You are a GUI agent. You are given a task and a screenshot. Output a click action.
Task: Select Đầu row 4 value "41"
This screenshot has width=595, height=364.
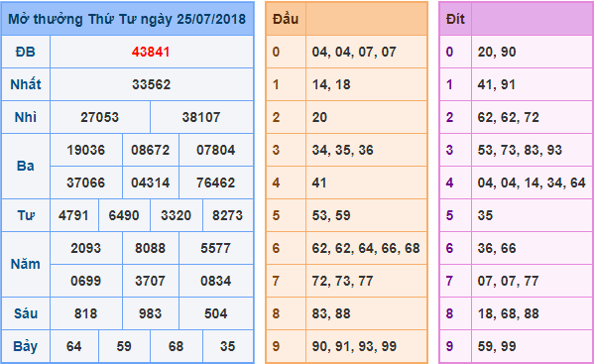pyautogui.click(x=319, y=182)
